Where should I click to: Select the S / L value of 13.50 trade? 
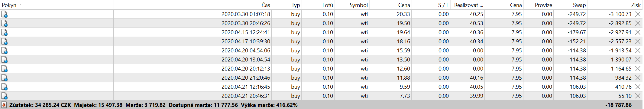(443, 60)
